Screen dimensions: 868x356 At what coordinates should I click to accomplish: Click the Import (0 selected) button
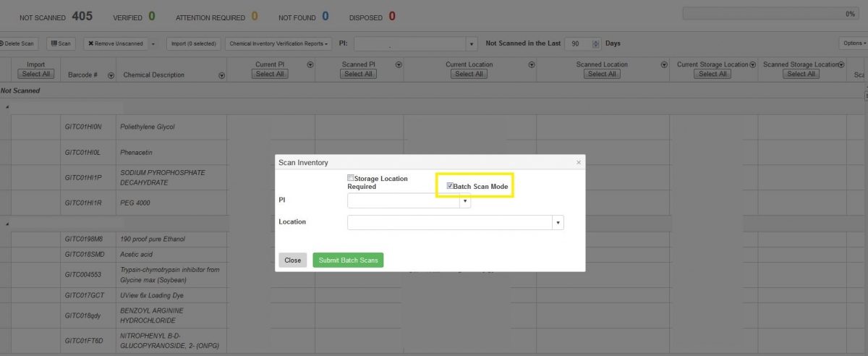click(x=193, y=43)
